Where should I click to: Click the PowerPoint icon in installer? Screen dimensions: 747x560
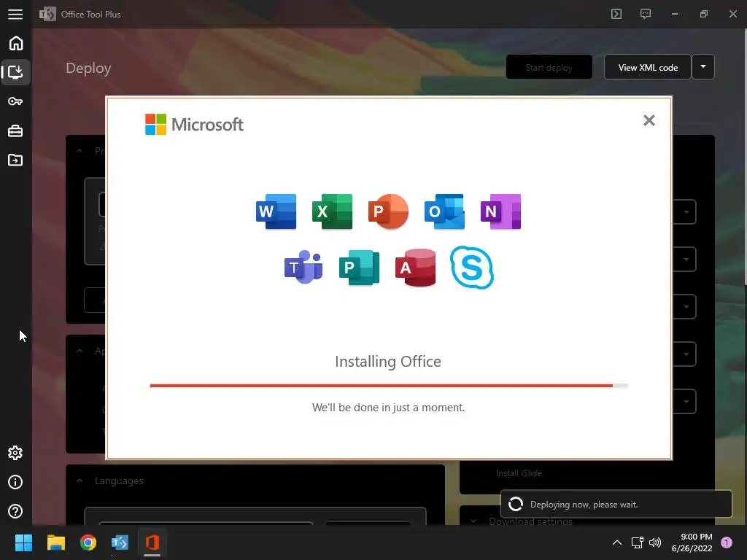click(x=388, y=211)
